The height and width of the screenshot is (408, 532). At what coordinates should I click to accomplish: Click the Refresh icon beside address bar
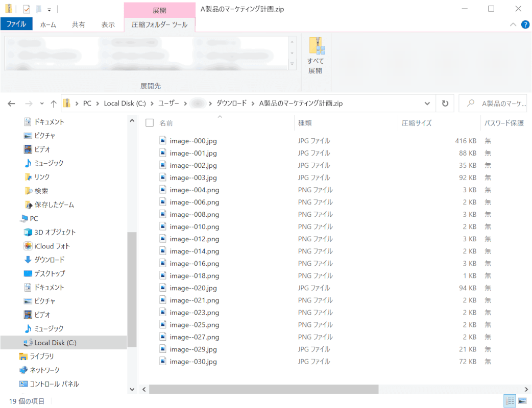(445, 104)
